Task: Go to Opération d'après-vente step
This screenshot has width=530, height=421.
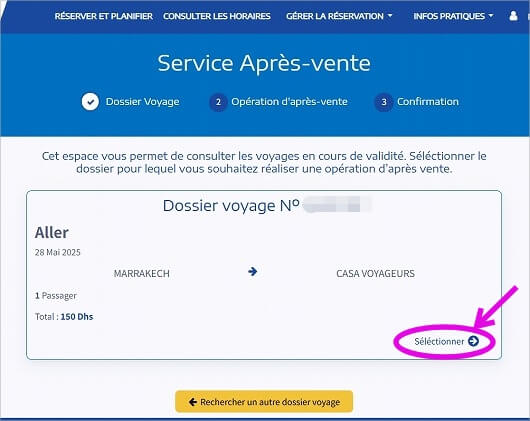Action: 289,102
